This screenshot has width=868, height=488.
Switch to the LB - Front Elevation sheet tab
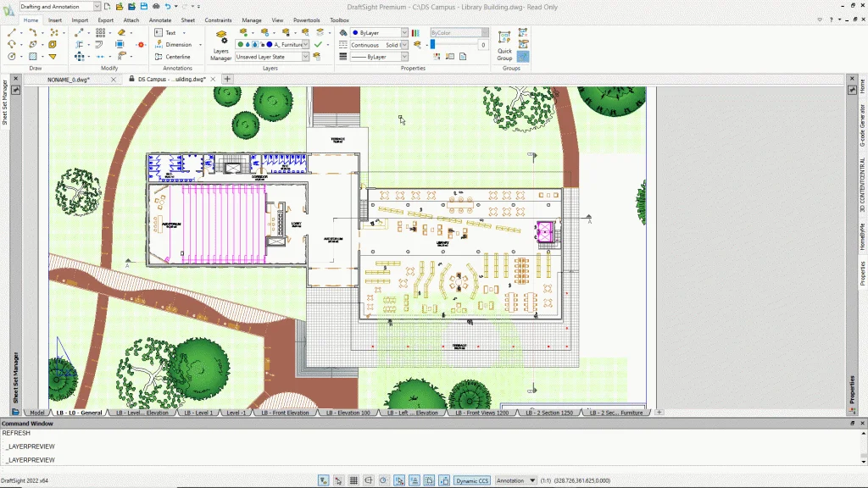coord(285,413)
